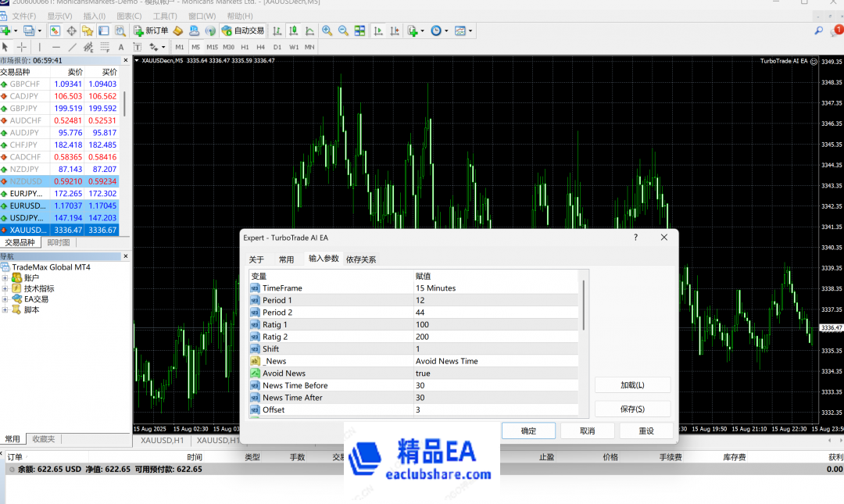Click the 取消 button
Image resolution: width=844 pixels, height=504 pixels.
587,431
